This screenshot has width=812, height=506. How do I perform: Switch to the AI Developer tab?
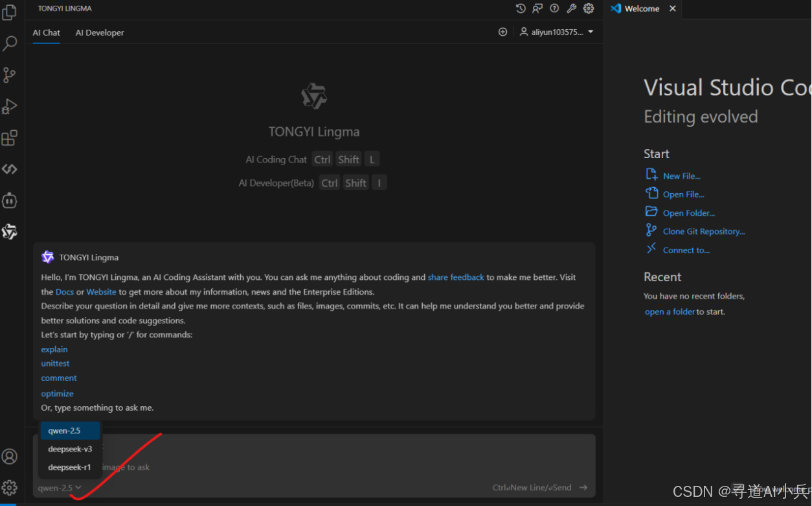click(100, 32)
